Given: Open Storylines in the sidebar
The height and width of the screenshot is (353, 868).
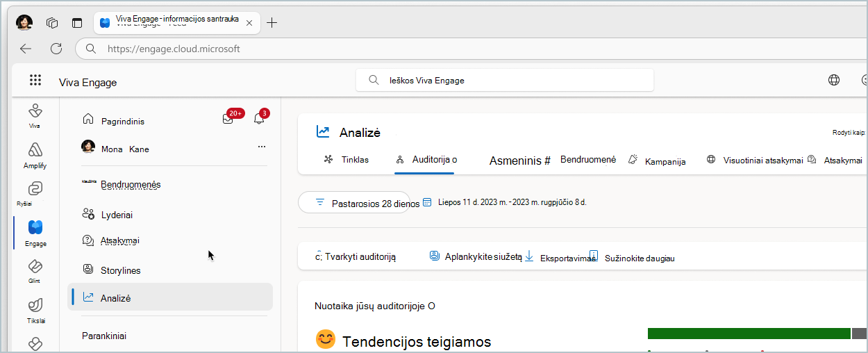Looking at the screenshot, I should 112,270.
